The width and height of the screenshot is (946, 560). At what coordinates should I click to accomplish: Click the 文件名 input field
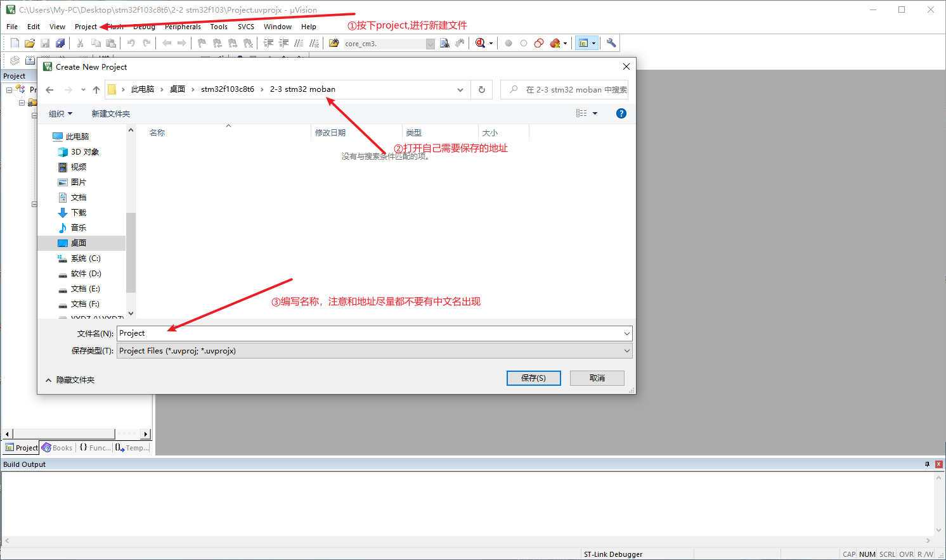click(x=369, y=333)
